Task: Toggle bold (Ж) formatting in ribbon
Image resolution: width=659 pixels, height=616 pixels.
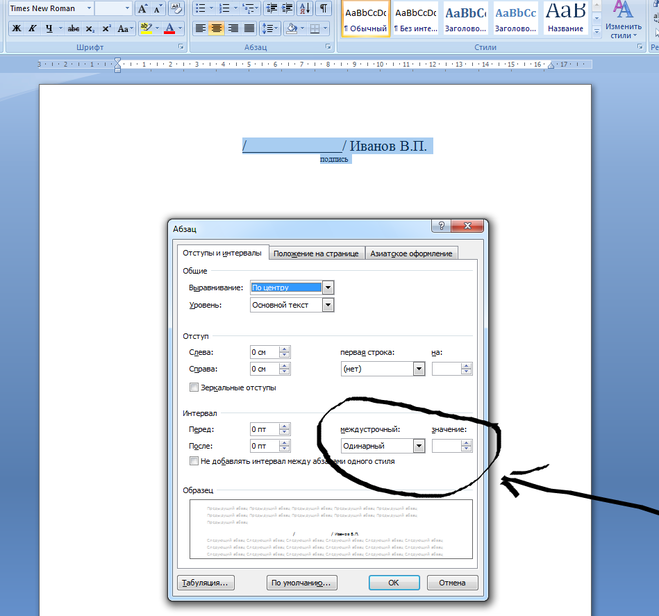Action: pyautogui.click(x=16, y=28)
